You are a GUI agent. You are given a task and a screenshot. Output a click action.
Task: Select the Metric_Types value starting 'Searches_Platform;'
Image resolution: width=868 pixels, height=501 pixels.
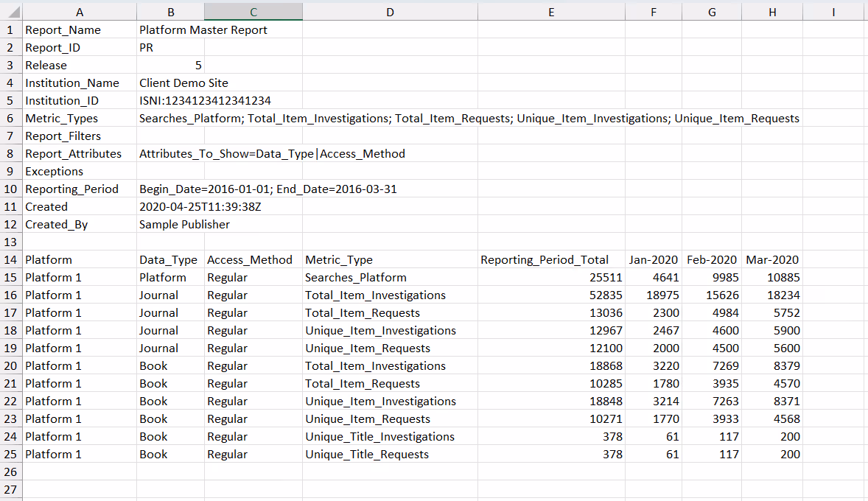469,119
